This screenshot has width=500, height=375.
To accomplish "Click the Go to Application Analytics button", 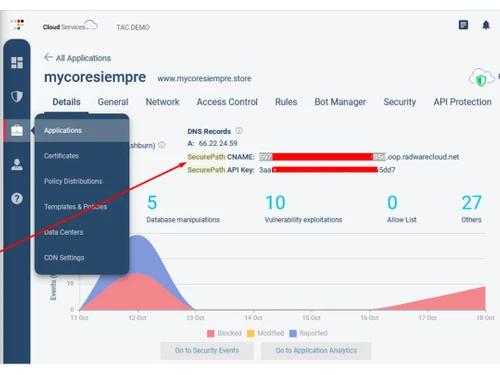I will pyautogui.click(x=316, y=350).
